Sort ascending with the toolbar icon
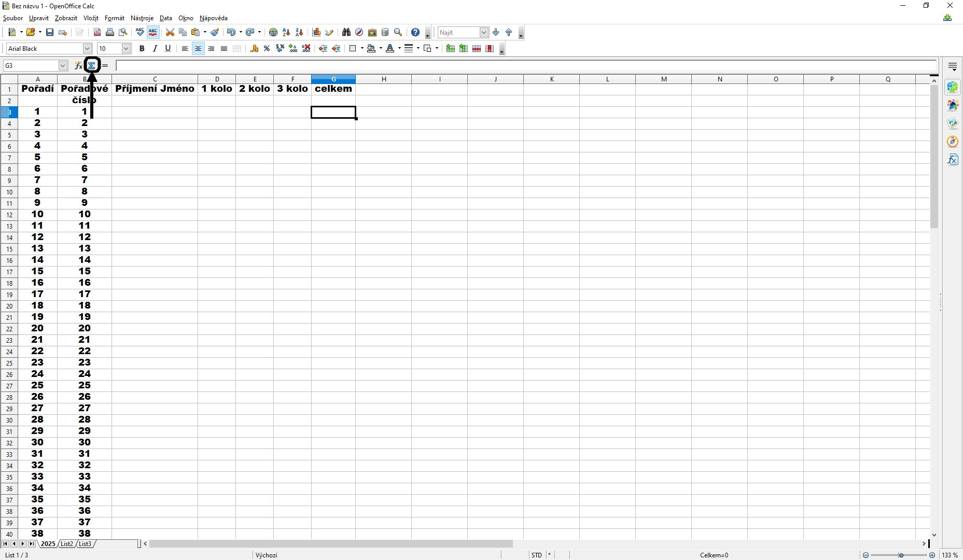This screenshot has height=560, width=963. click(x=286, y=32)
